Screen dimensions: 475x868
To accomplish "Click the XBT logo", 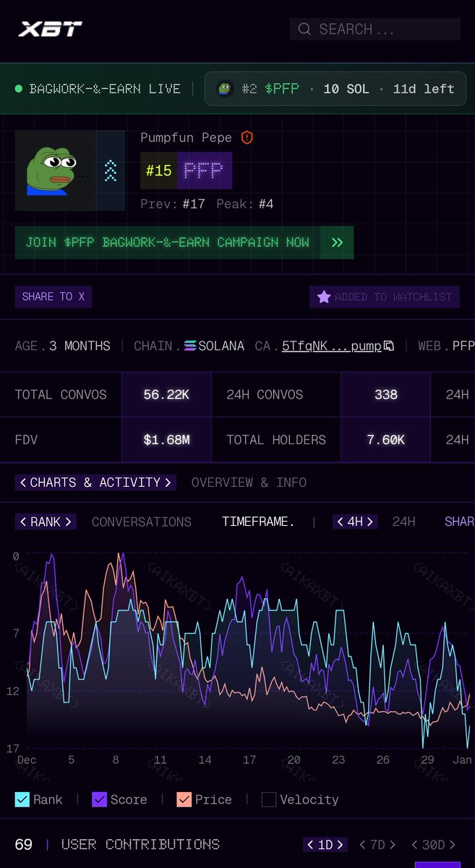I will pos(50,29).
